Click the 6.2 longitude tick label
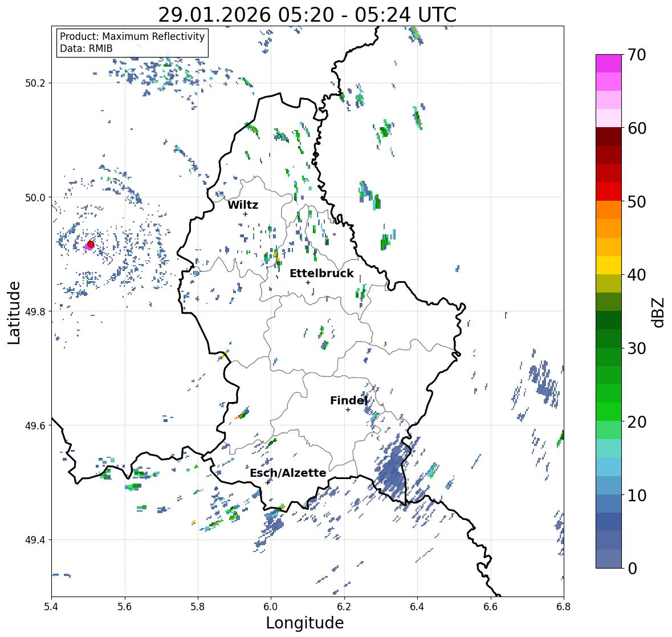Image resolution: width=672 pixels, height=637 pixels. (344, 607)
